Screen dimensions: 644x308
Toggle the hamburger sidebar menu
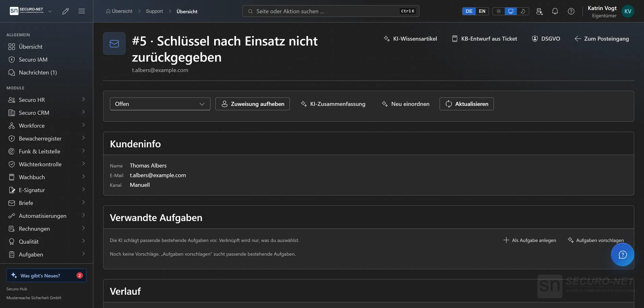[x=82, y=11]
